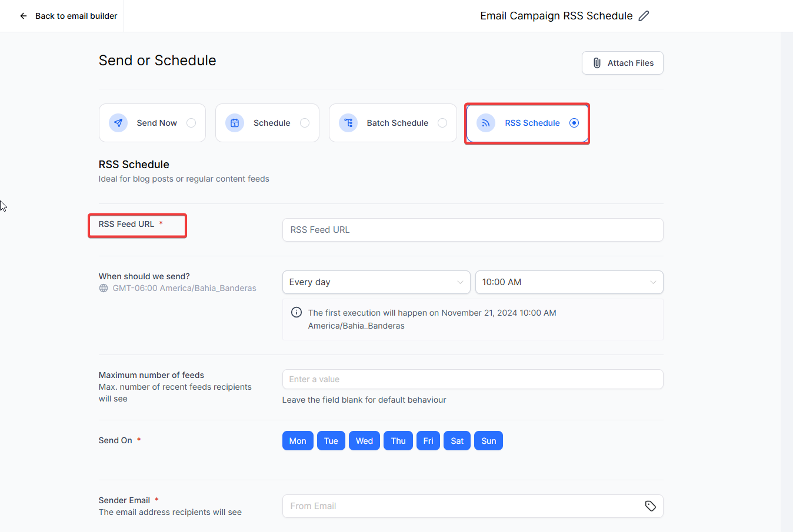Screen dimensions: 793x532
Task: Click the pencil edit icon beside campaign title
Action: coord(644,16)
